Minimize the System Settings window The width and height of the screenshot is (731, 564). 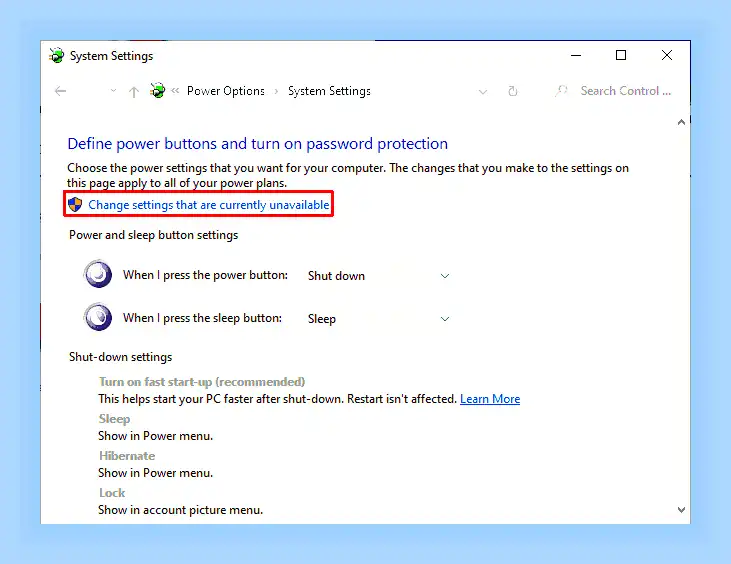coord(576,55)
